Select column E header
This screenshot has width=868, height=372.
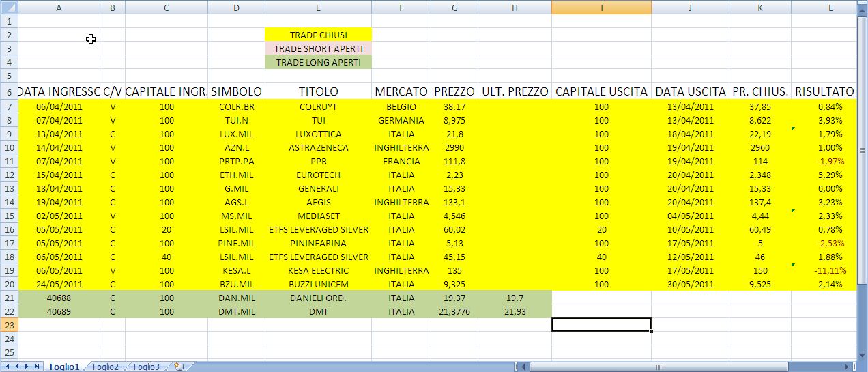(318, 8)
